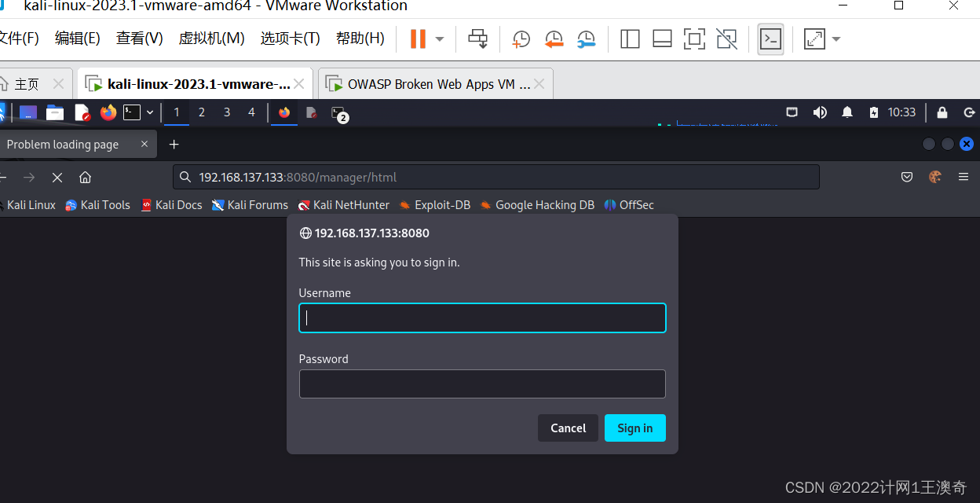Open the 帮助(H) menu
The width and height of the screenshot is (980, 503).
pos(360,39)
